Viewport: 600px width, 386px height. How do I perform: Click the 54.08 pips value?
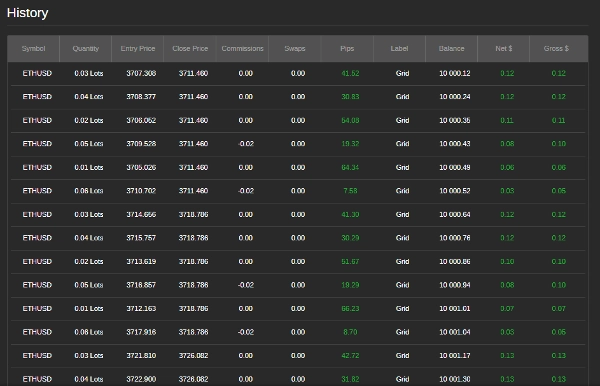click(350, 120)
